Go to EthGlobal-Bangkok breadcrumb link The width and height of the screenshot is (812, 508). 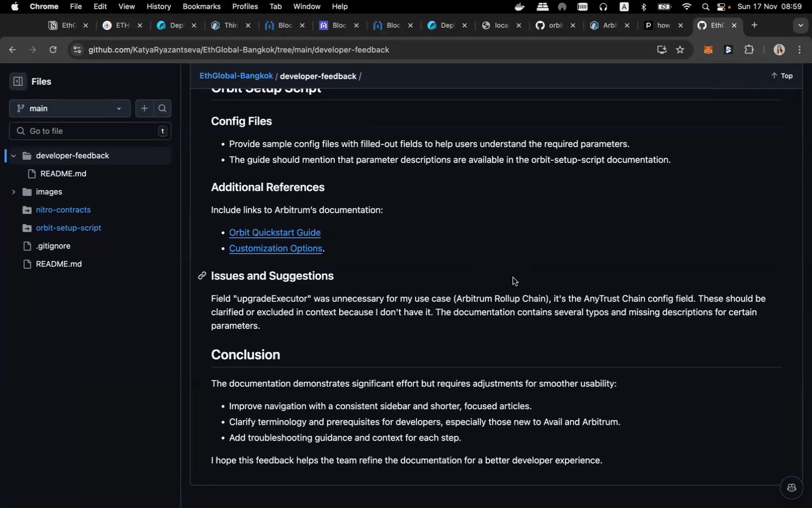(236, 76)
